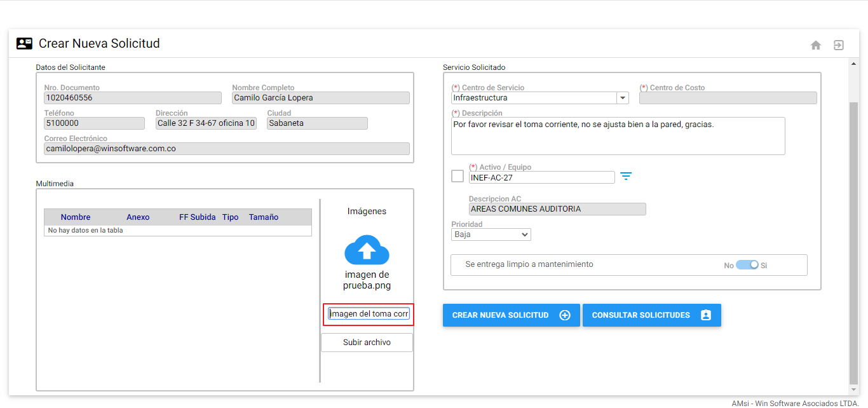Image resolution: width=868 pixels, height=408 pixels.
Task: Click the Datos del Solicitante section label
Action: (71, 67)
